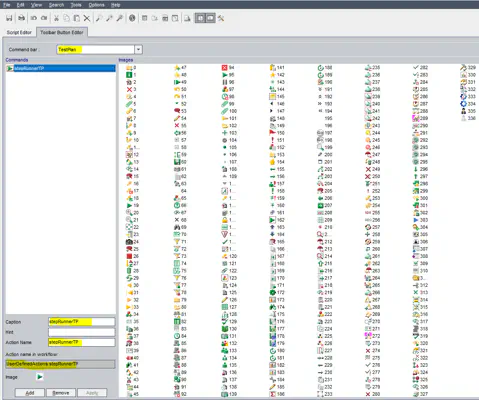Open the Command bar dropdown

[138, 50]
